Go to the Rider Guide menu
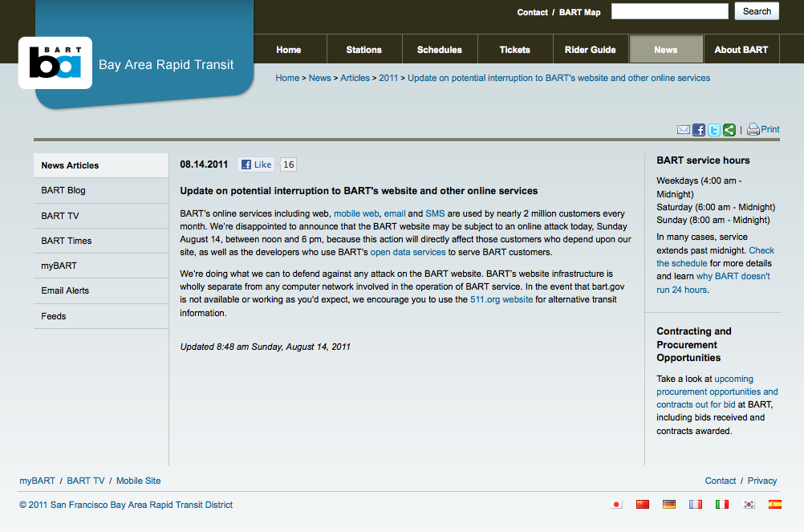804x532 pixels. (x=590, y=50)
